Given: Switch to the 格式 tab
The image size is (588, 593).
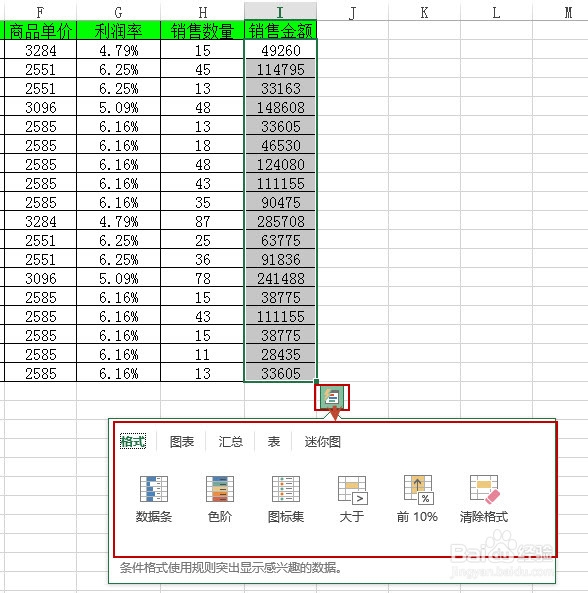Looking at the screenshot, I should click(x=133, y=441).
